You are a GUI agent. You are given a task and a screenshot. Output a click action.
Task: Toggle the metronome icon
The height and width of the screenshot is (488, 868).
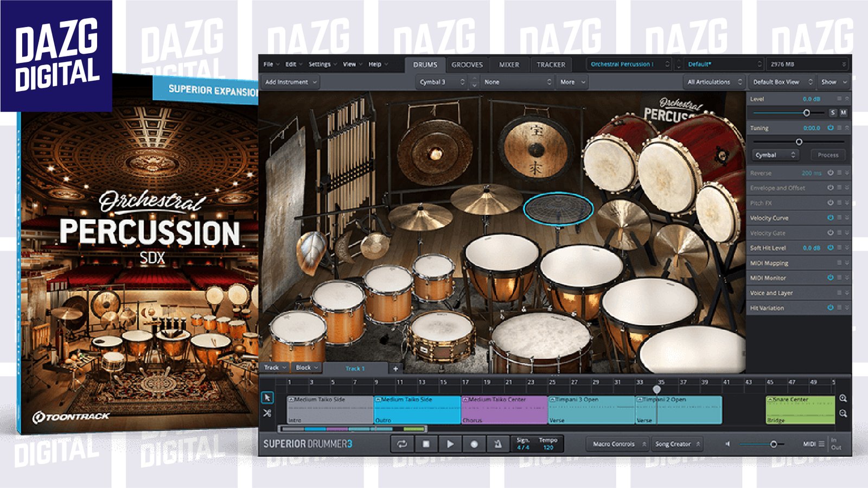tap(497, 444)
